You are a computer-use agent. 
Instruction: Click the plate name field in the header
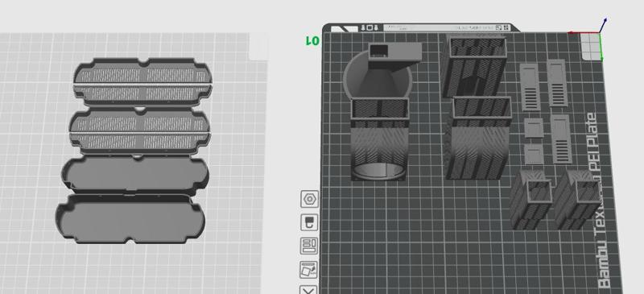pos(440,27)
